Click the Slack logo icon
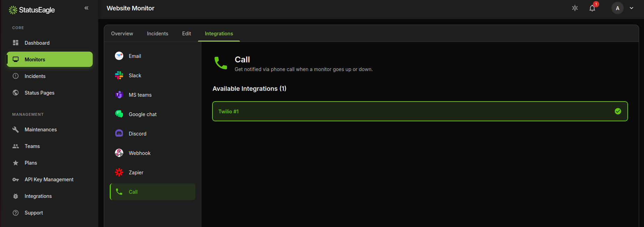Screen dimensions: 644x227 click(x=119, y=75)
